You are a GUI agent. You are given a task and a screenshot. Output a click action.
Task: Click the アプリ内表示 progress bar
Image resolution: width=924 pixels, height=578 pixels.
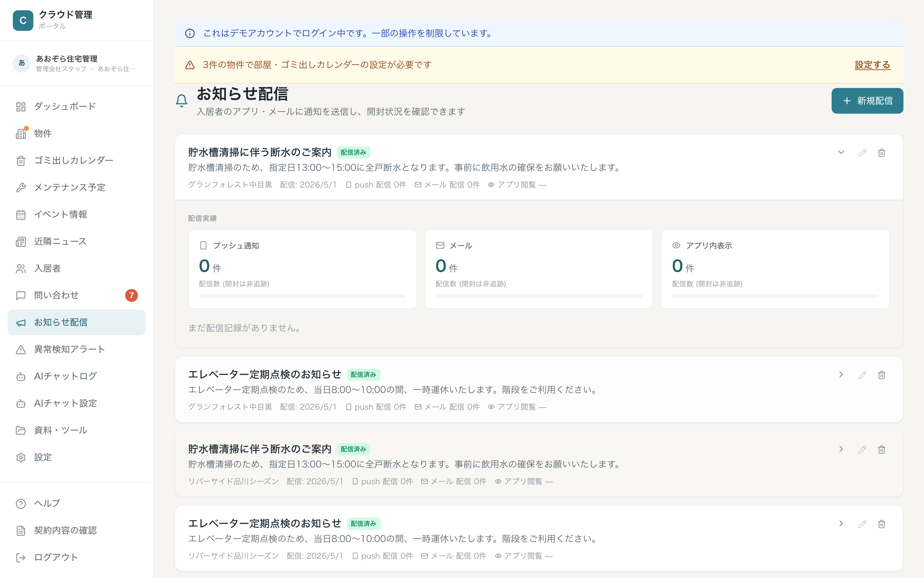775,296
